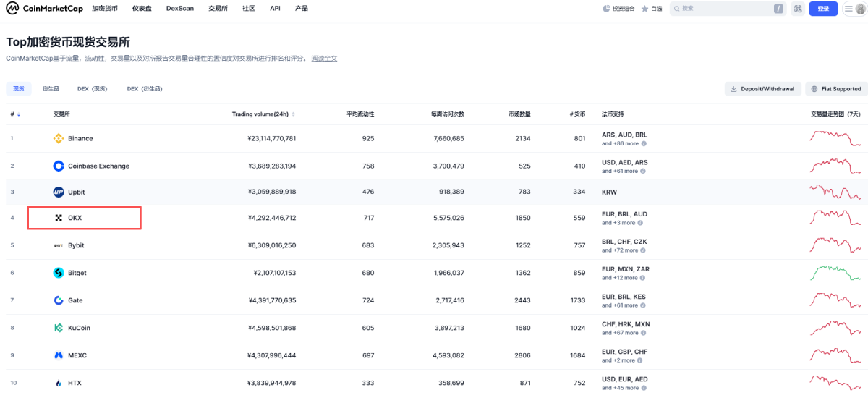
Task: Open the hamburger menu with profile avatar
Action: click(x=854, y=9)
